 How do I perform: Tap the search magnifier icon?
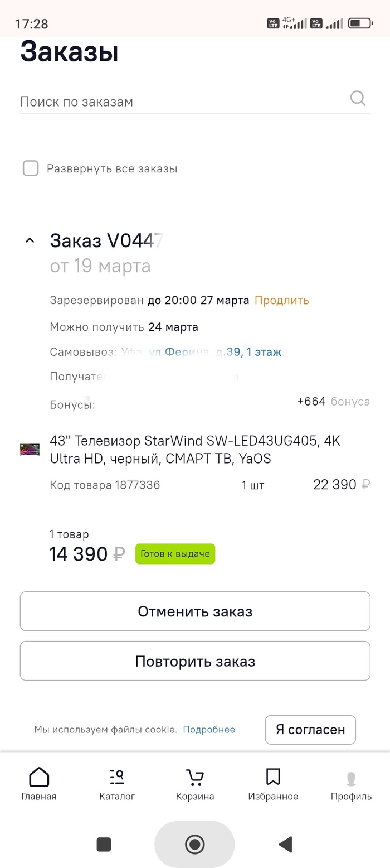pos(358,99)
